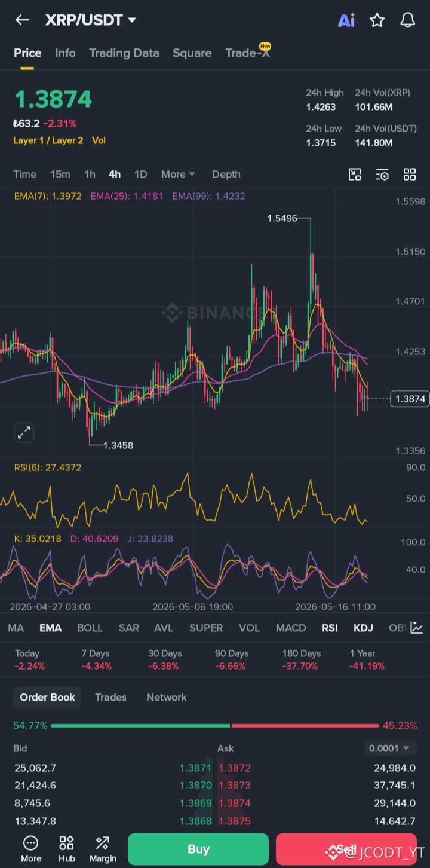
Task: Toggle the RSI indicator
Action: click(x=330, y=628)
